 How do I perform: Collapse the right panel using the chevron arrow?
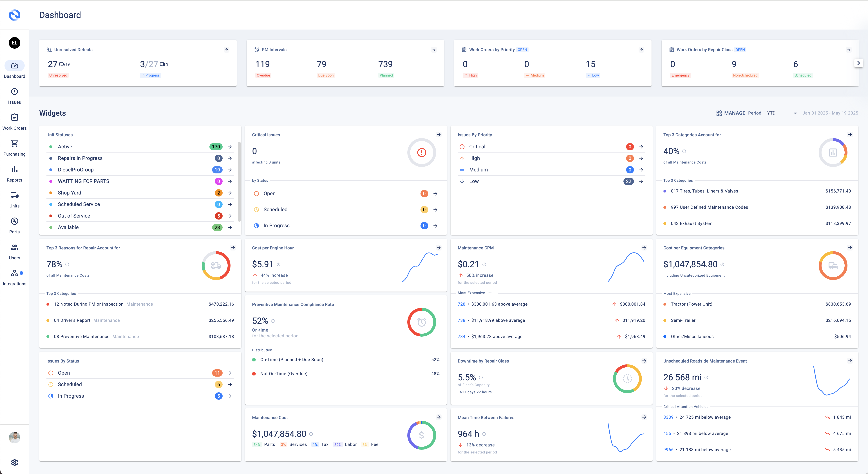859,63
